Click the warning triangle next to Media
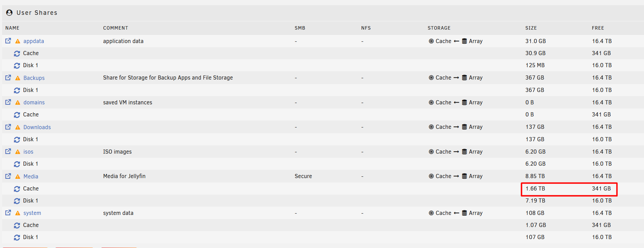 (18, 176)
